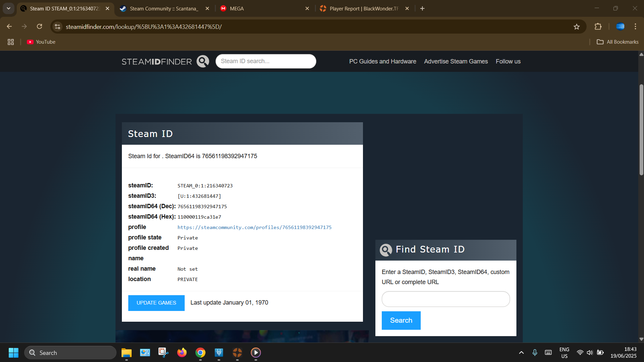
Task: Bookmark this page with the star icon
Action: (x=577, y=27)
